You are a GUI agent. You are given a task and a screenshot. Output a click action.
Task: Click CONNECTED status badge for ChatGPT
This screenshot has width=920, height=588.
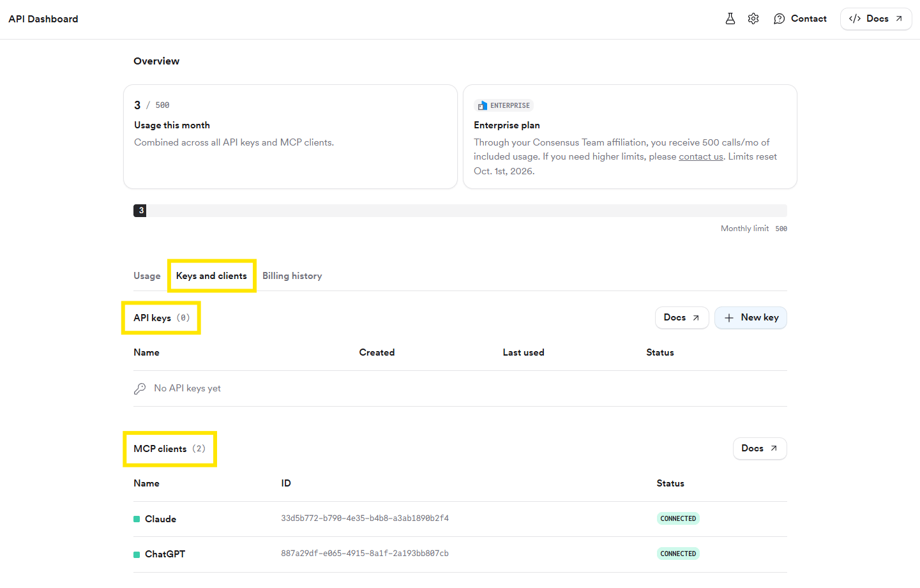tap(678, 554)
